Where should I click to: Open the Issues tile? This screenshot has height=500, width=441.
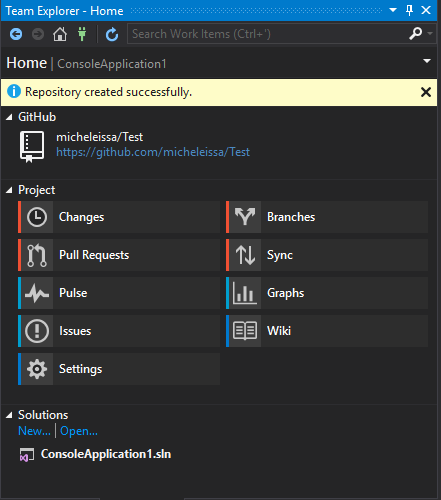pos(119,331)
